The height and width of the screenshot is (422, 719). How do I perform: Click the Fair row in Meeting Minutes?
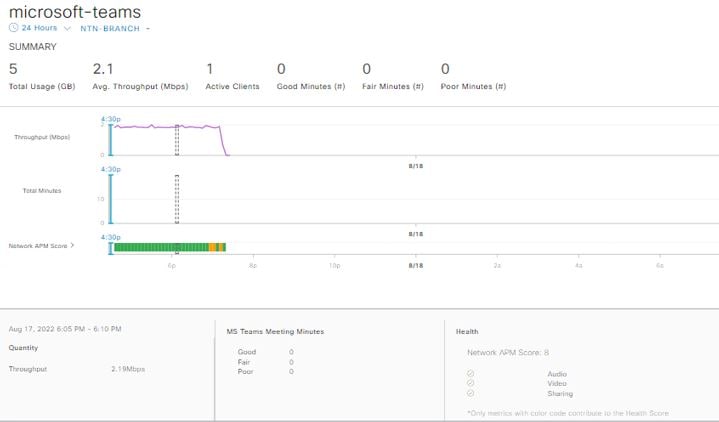coord(265,362)
